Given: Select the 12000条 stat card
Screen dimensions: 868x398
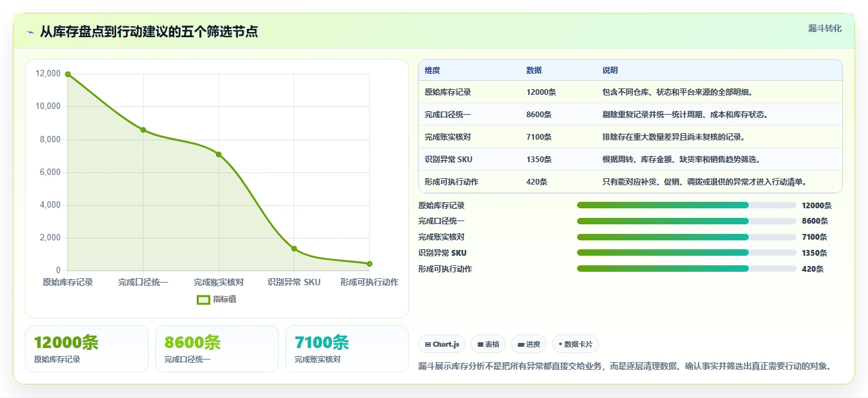Looking at the screenshot, I should [x=87, y=349].
